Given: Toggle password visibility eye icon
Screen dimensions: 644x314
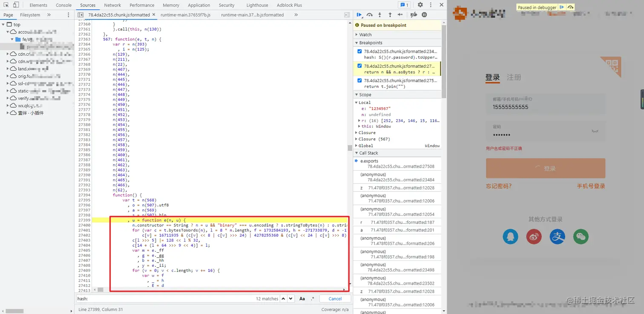Looking at the screenshot, I should [x=595, y=131].
